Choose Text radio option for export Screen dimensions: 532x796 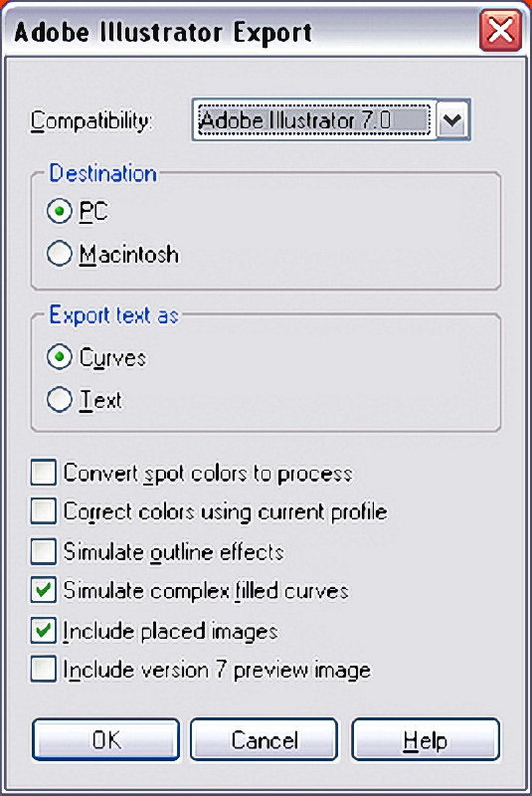point(60,400)
